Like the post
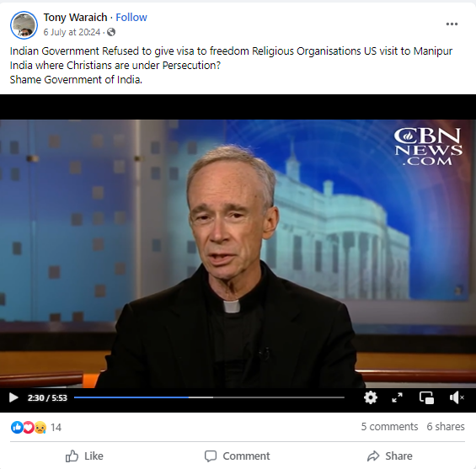The height and width of the screenshot is (469, 476). click(84, 456)
